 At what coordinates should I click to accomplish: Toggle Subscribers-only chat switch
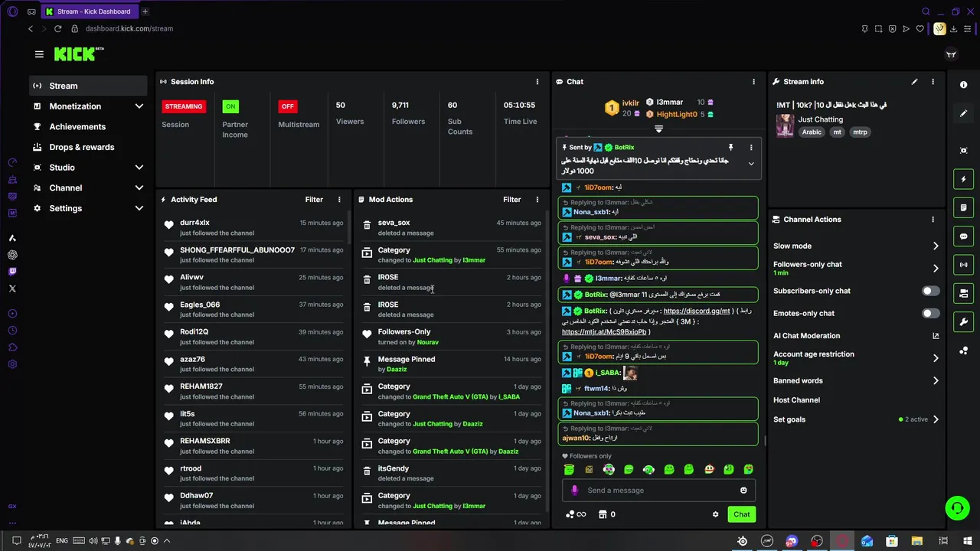pos(930,291)
